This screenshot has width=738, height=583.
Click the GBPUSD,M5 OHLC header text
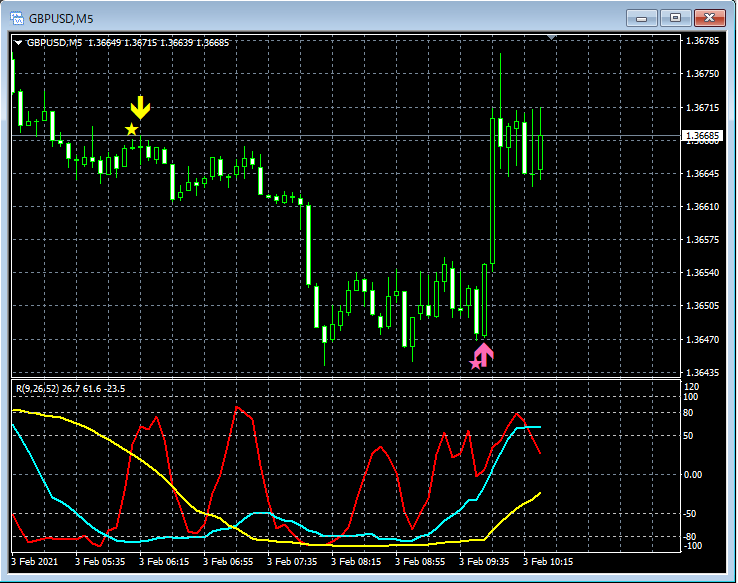click(x=128, y=43)
